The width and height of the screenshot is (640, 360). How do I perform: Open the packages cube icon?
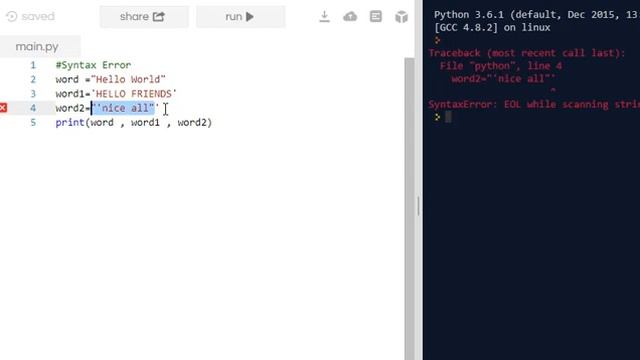click(402, 17)
